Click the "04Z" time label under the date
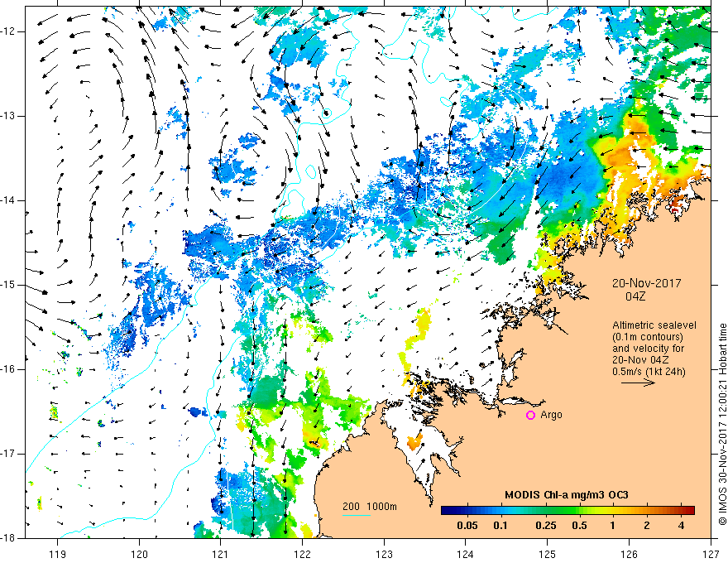728x563 pixels. 635,296
